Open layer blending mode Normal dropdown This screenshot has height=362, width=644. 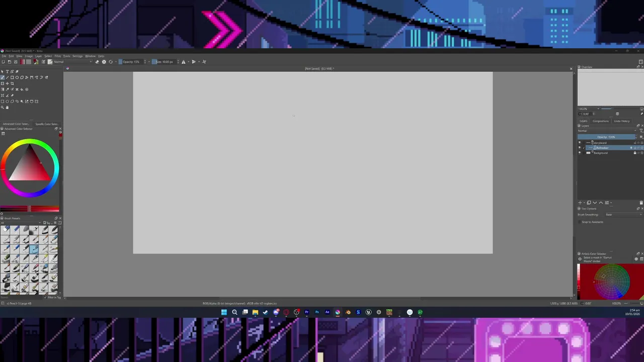(x=607, y=131)
